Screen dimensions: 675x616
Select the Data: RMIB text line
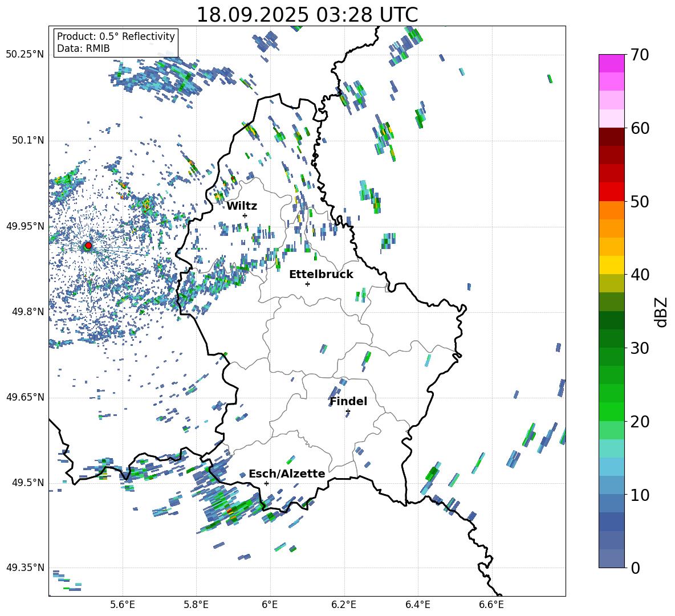coord(83,48)
